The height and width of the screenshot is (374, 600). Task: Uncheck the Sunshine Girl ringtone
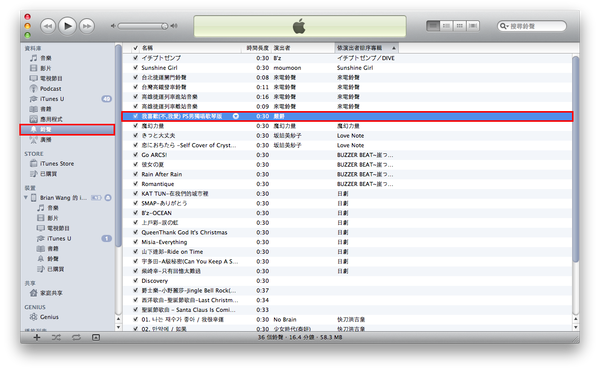[135, 68]
